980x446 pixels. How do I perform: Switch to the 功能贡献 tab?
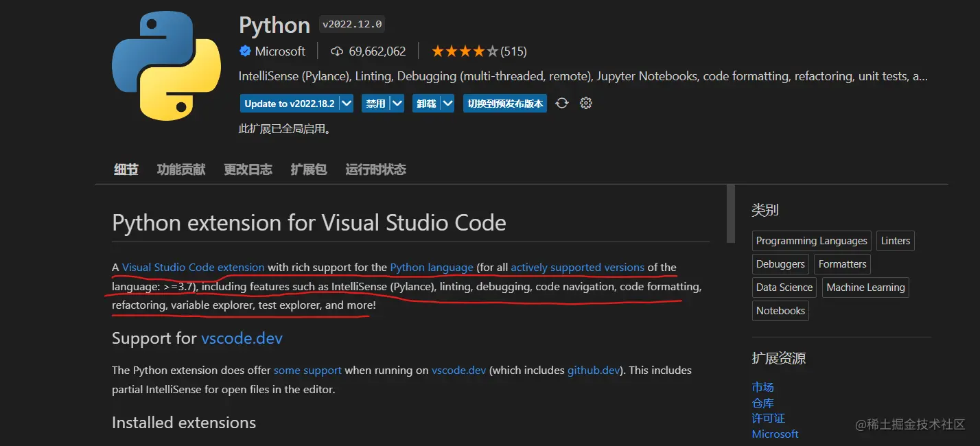click(x=180, y=169)
